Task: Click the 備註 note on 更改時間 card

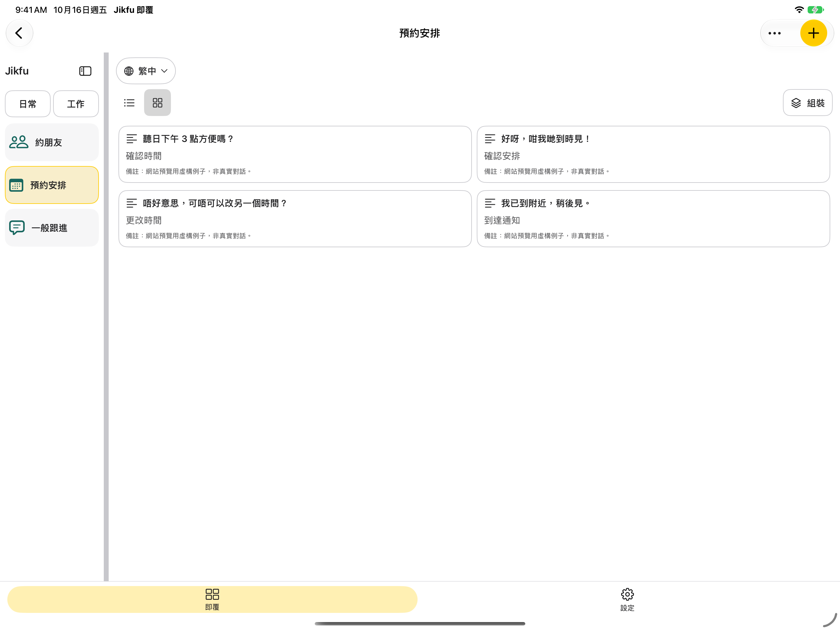Action: pyautogui.click(x=189, y=236)
